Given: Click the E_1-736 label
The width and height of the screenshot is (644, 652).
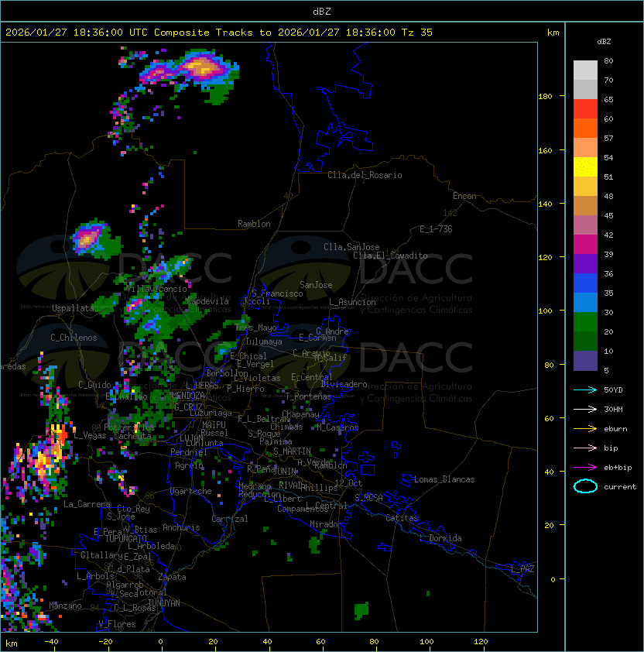Looking at the screenshot, I should point(436,229).
